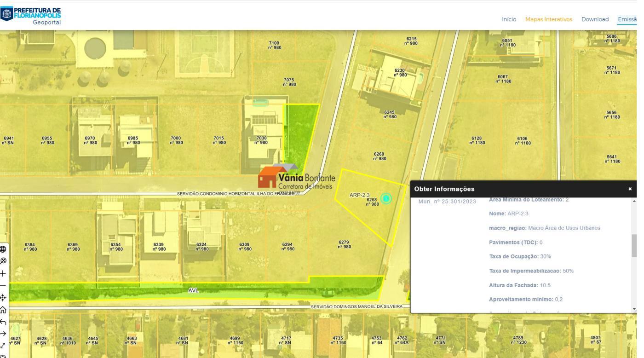The width and height of the screenshot is (644, 358).
Task: Click lot 6268 nº 980 label
Action: point(373,202)
